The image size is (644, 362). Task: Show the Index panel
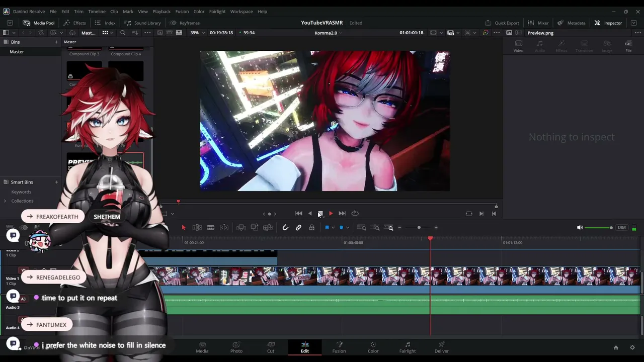point(105,23)
